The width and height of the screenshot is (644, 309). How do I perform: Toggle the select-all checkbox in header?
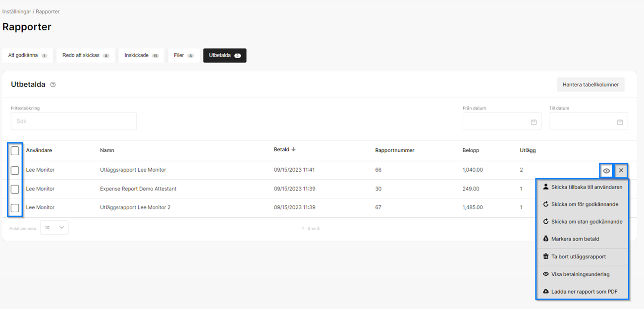coord(15,151)
